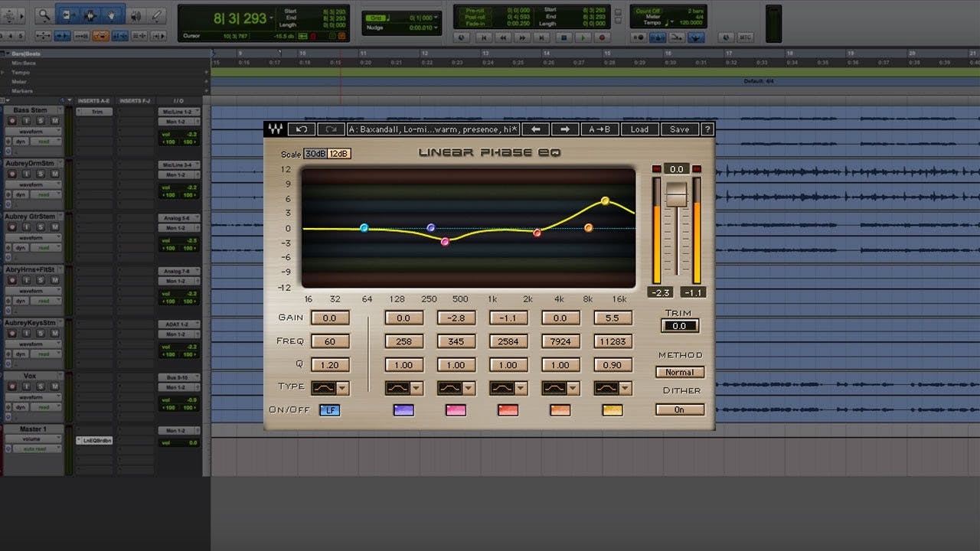
Task: Click the 345 frequency field
Action: click(x=456, y=341)
